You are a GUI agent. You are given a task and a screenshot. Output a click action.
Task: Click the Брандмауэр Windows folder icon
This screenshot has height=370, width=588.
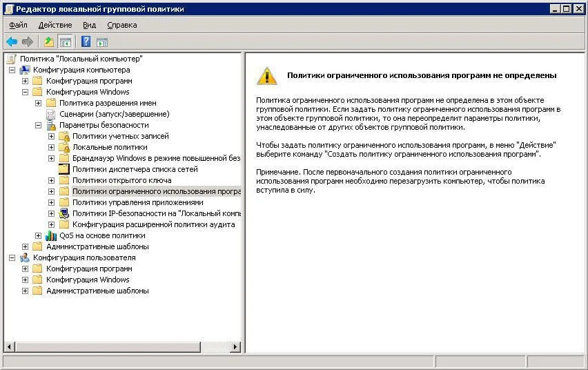pos(64,158)
